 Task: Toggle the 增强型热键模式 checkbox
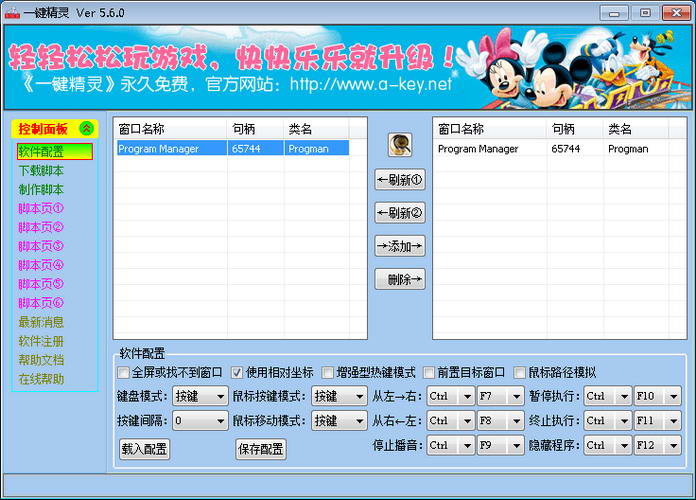(328, 372)
